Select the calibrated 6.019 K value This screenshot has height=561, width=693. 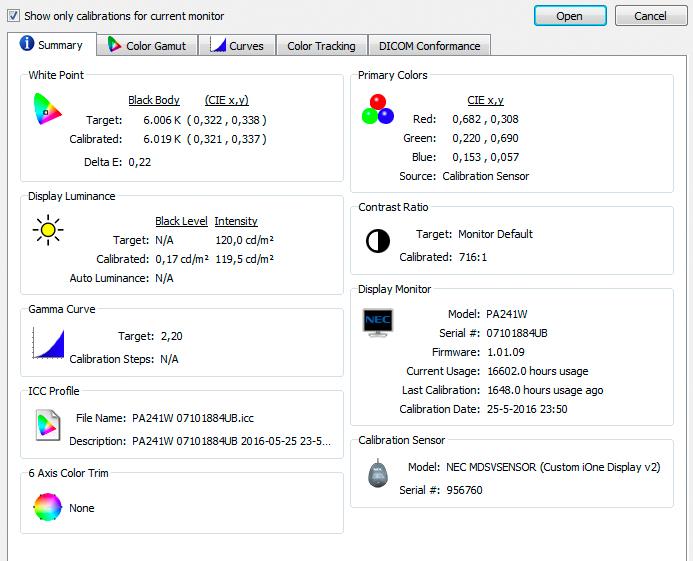162,139
